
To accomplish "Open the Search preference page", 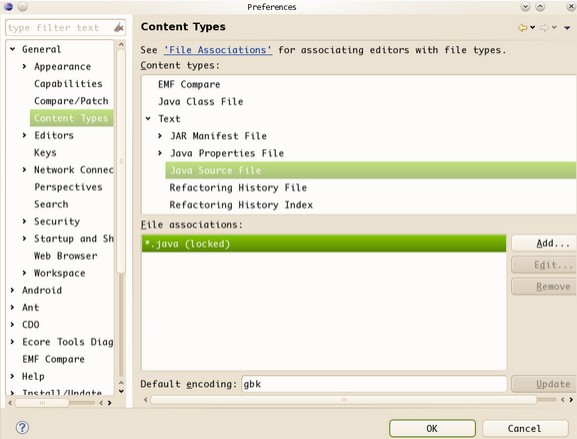I will point(51,204).
